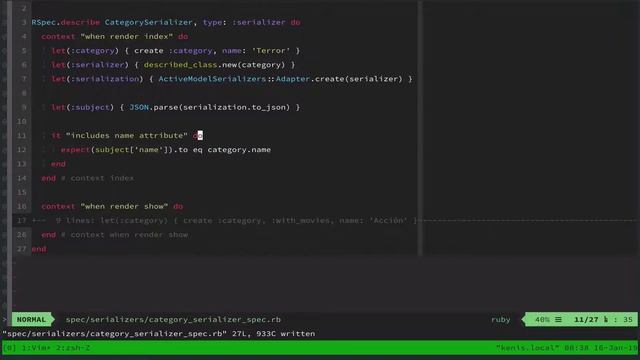Click Adapter on line 7

pyautogui.click(x=293, y=79)
